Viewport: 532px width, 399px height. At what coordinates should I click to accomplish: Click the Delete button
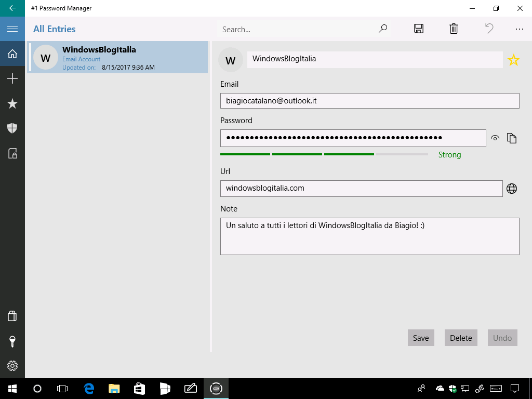(x=461, y=338)
